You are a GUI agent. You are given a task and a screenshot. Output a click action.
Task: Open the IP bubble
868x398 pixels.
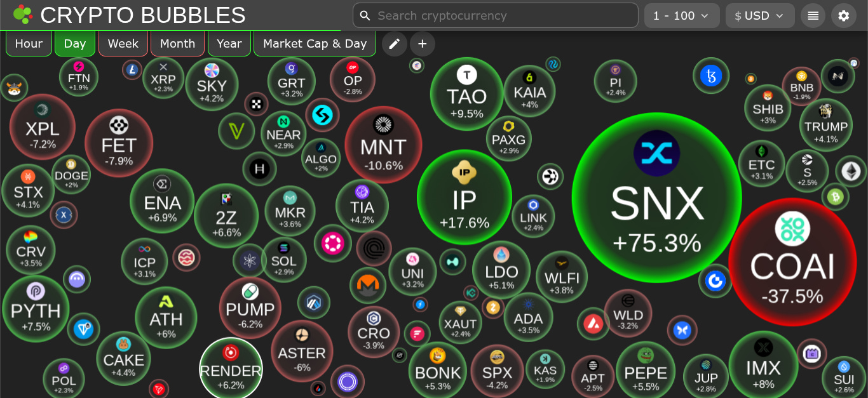tap(465, 197)
